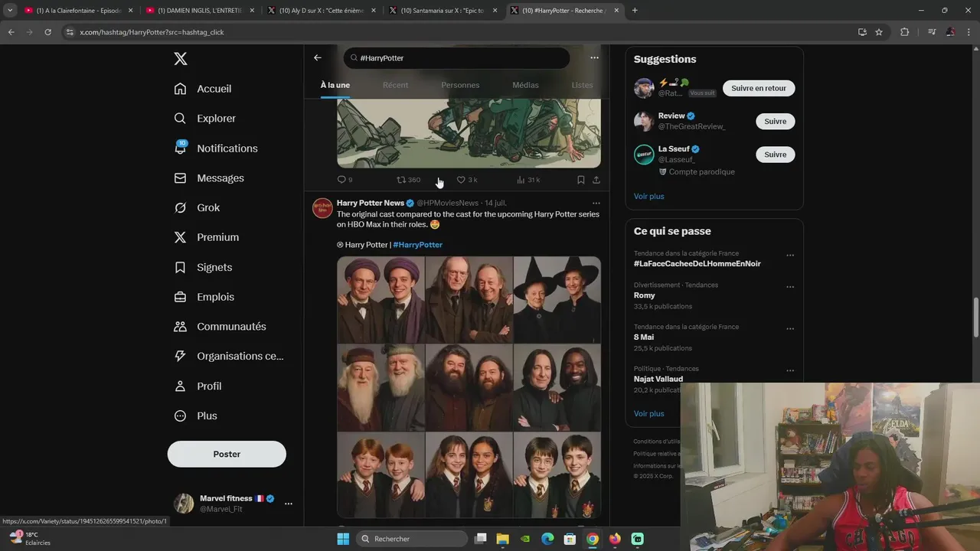The height and width of the screenshot is (551, 980).
Task: Click the address bar URL
Action: point(152,32)
